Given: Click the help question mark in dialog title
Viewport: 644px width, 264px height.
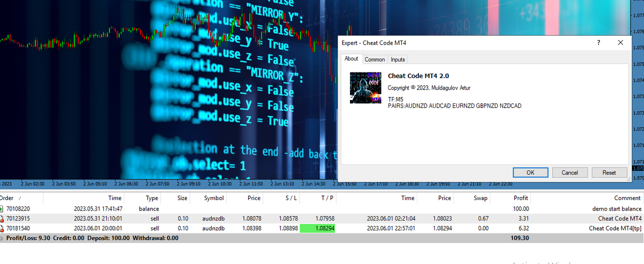Looking at the screenshot, I should pos(599,43).
